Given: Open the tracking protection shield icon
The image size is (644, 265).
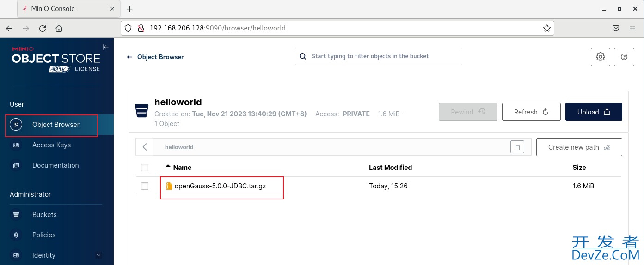Looking at the screenshot, I should pos(129,28).
